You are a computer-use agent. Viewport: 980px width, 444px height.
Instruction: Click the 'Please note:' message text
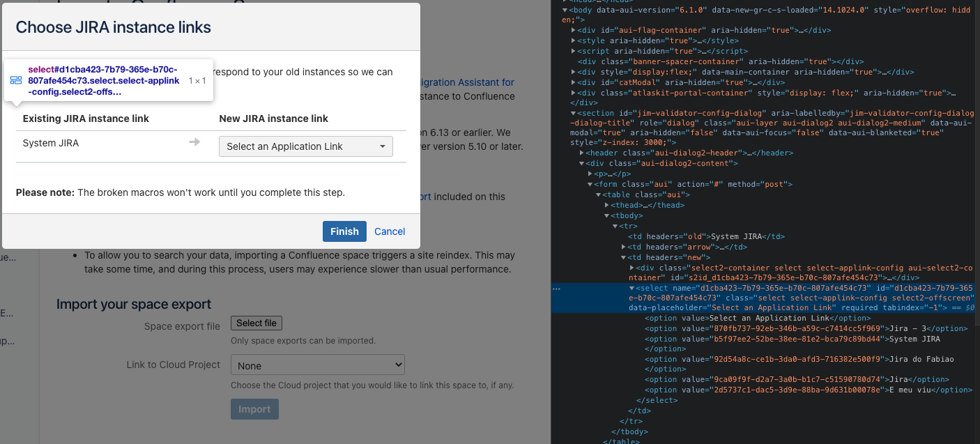click(x=45, y=192)
